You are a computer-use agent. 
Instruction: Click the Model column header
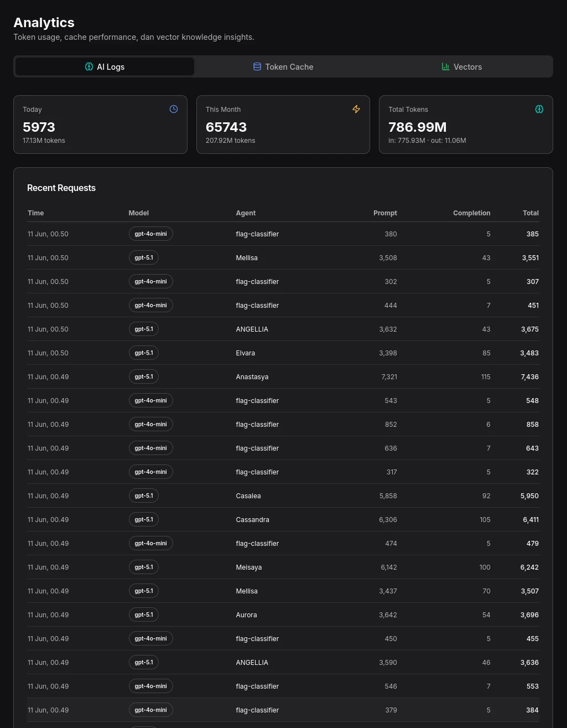point(139,213)
